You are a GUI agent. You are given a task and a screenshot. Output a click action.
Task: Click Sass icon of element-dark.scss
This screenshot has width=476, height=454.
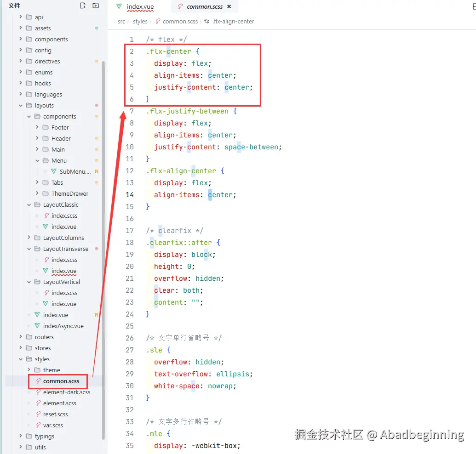click(38, 392)
